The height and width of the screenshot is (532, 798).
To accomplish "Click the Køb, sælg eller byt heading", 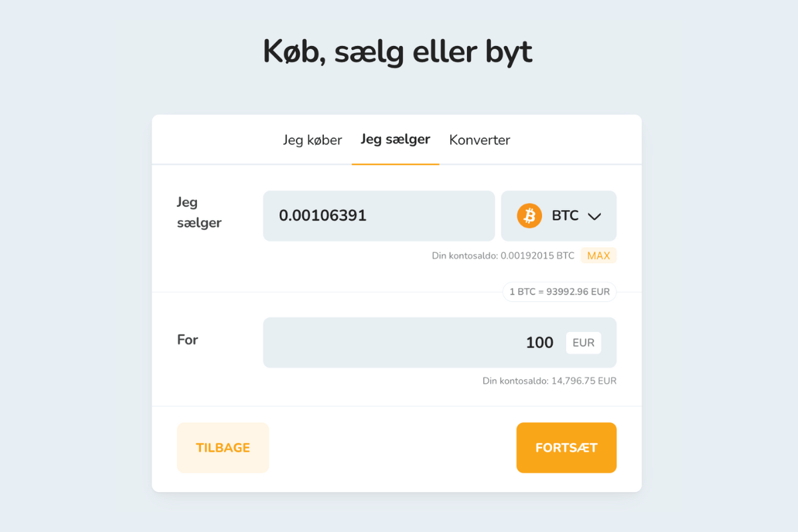I will click(398, 51).
